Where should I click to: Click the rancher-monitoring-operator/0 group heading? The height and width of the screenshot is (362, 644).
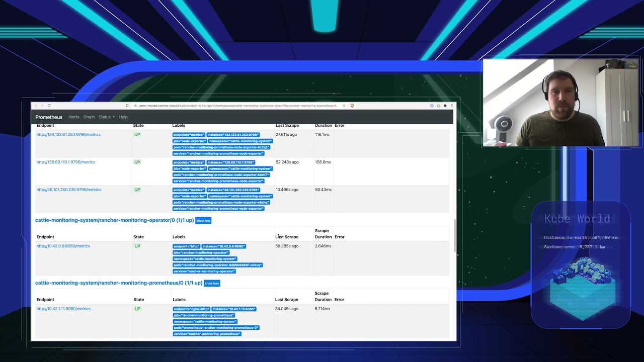pos(114,221)
